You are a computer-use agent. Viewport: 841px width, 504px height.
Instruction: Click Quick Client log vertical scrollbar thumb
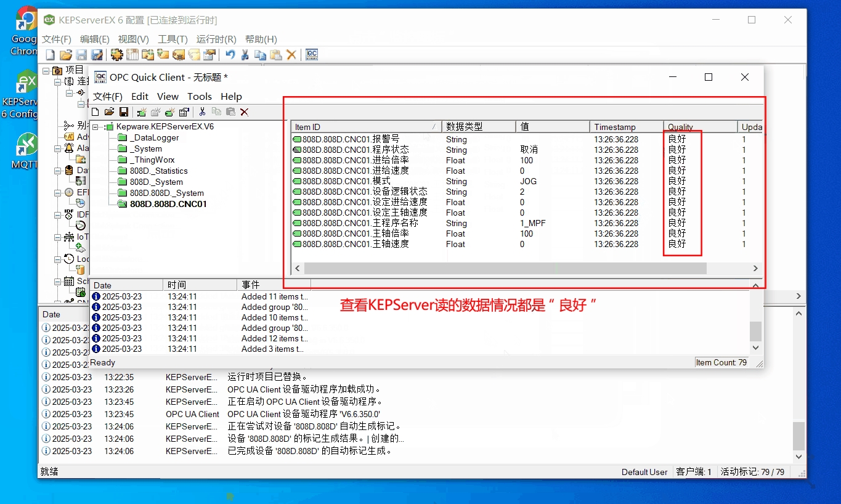pos(755,331)
